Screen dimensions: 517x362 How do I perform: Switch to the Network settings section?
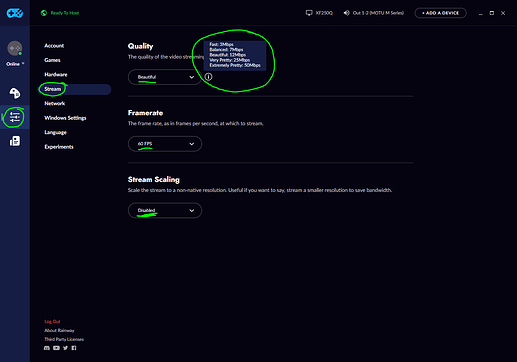click(x=55, y=103)
